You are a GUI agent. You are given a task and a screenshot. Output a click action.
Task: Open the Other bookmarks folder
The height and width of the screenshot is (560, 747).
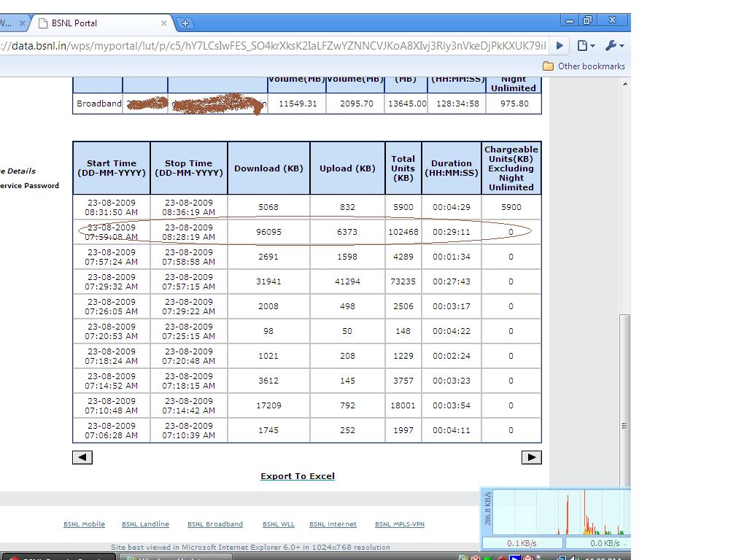click(584, 66)
